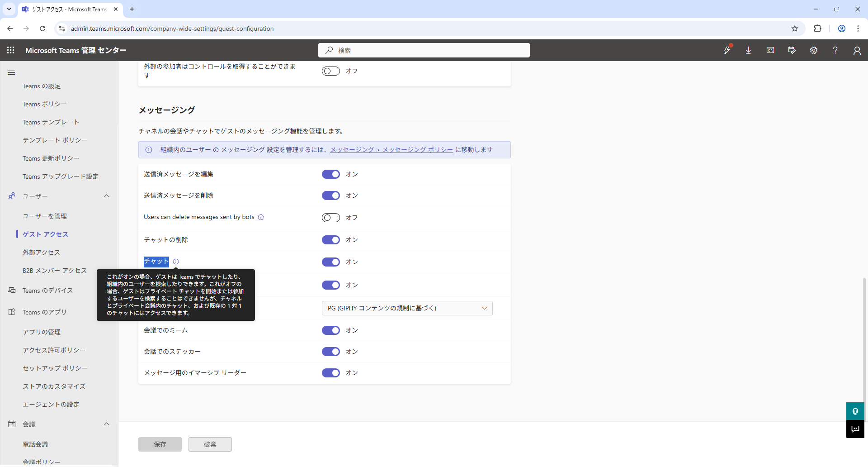
Task: Turn off the チャット toggle
Action: (x=331, y=262)
